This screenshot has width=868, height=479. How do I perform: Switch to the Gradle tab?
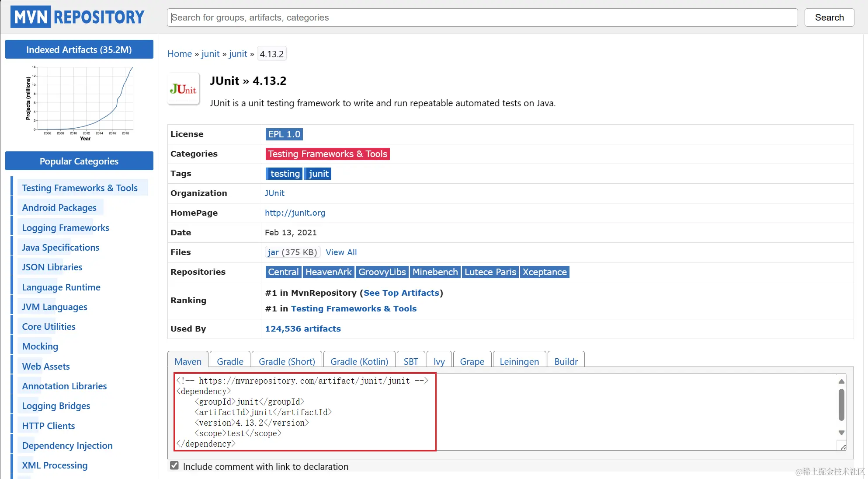pyautogui.click(x=230, y=361)
